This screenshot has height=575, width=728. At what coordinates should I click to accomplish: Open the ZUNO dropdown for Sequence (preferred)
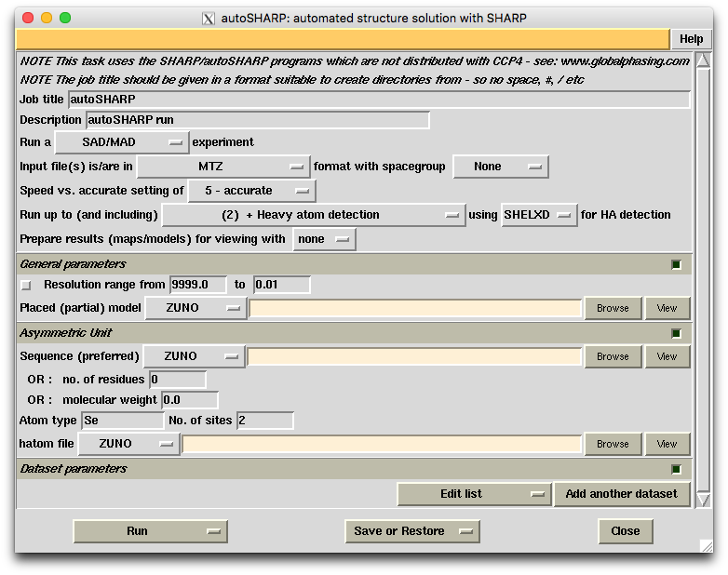194,356
